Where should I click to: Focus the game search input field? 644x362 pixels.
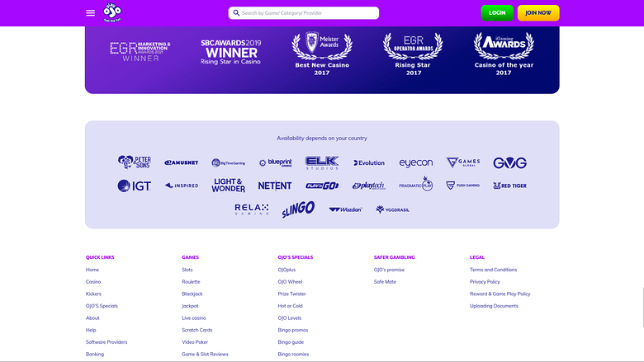[x=304, y=13]
